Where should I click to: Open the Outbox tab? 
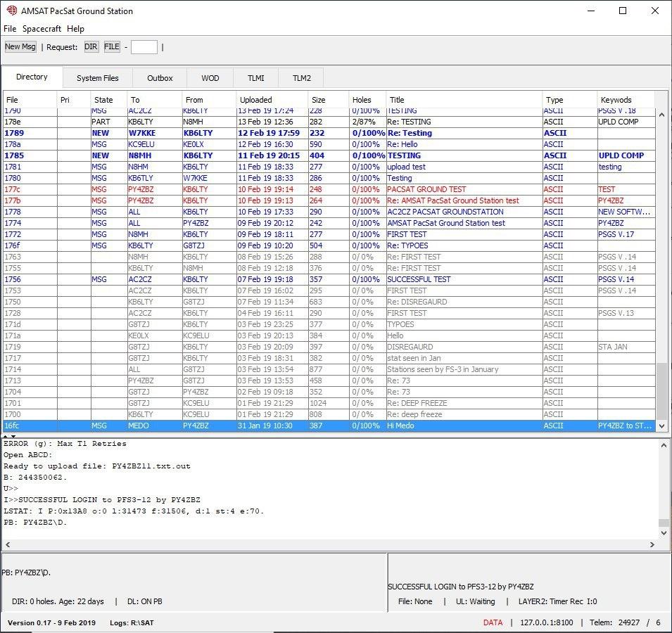click(160, 78)
